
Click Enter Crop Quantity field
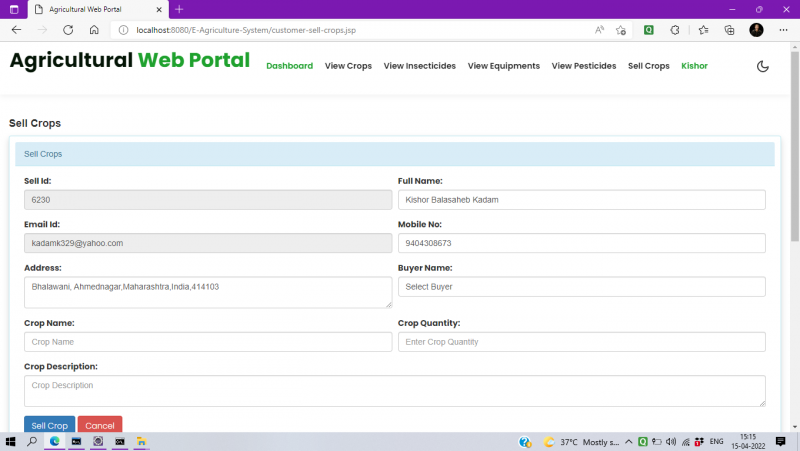(x=582, y=342)
